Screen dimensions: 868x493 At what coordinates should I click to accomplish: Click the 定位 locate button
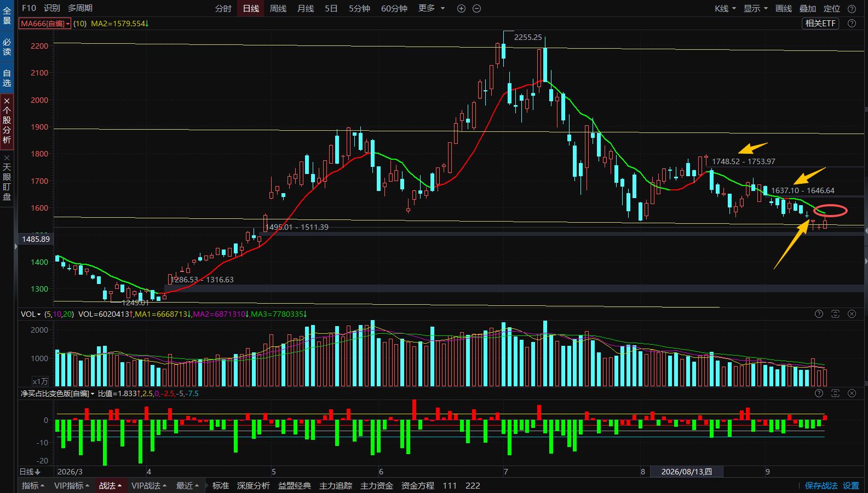click(x=832, y=8)
